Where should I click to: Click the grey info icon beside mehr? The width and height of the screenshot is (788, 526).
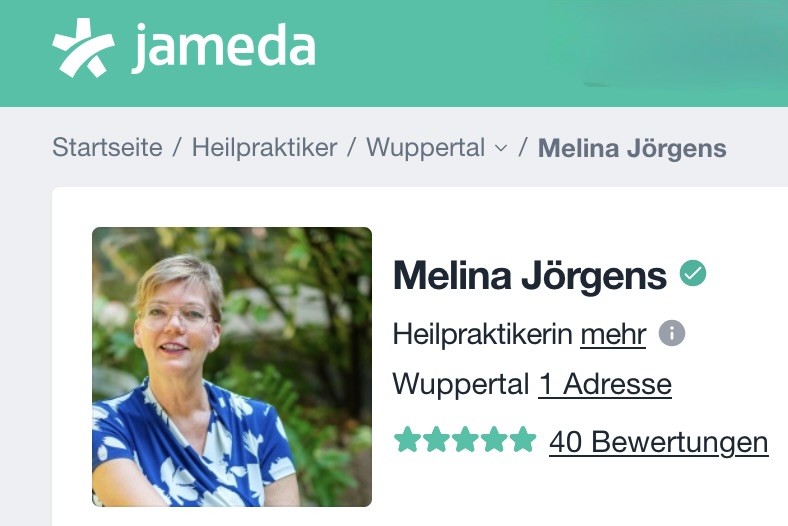(672, 333)
